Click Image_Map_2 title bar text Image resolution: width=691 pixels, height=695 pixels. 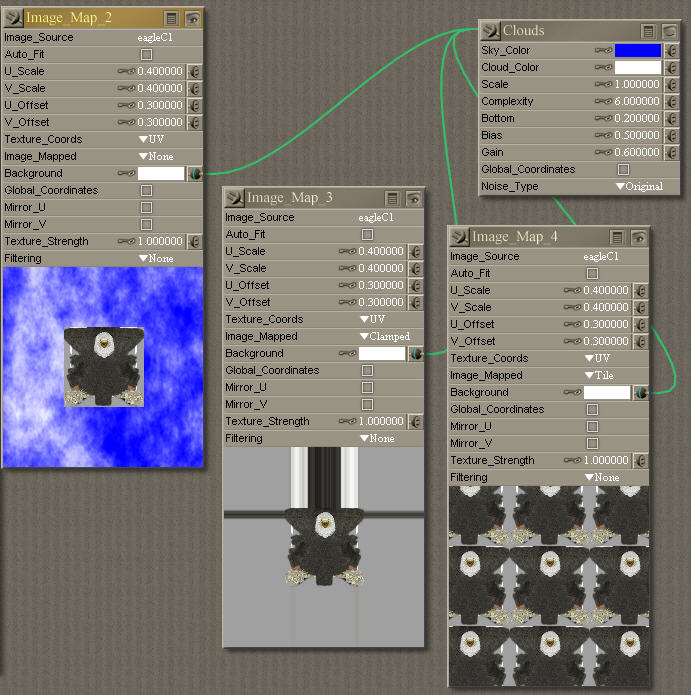(x=69, y=18)
